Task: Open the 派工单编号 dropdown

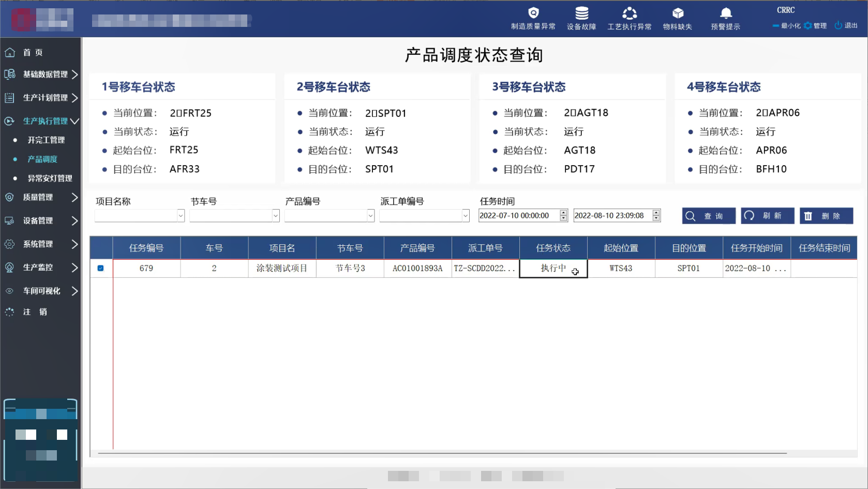Action: (x=466, y=215)
